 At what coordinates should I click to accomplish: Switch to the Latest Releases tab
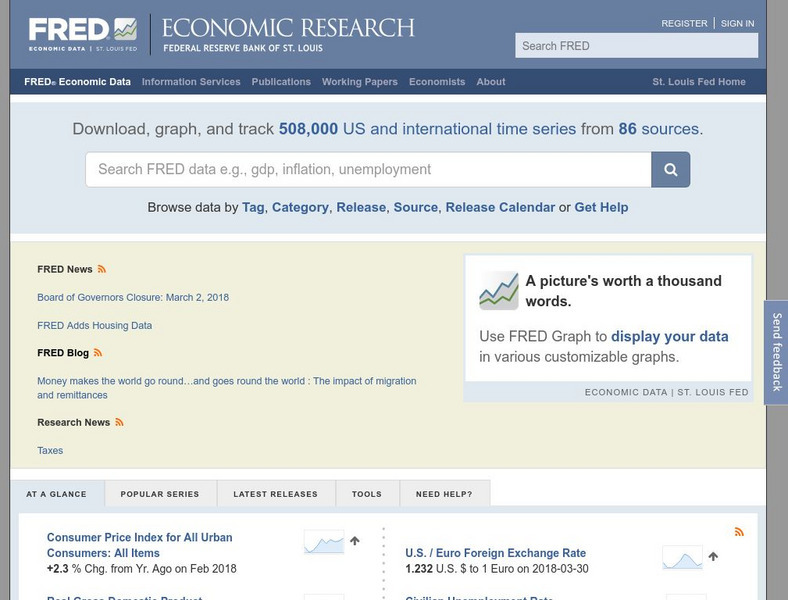[x=275, y=494]
